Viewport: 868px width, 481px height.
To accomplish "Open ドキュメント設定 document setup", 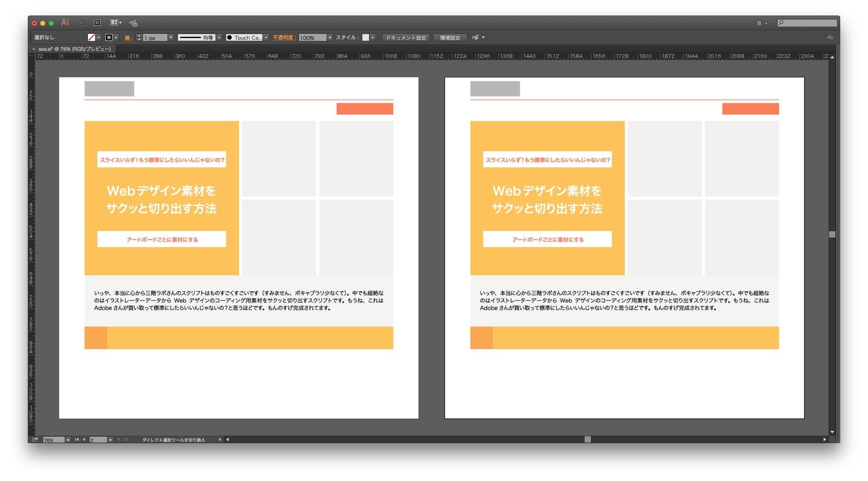I will (x=406, y=37).
